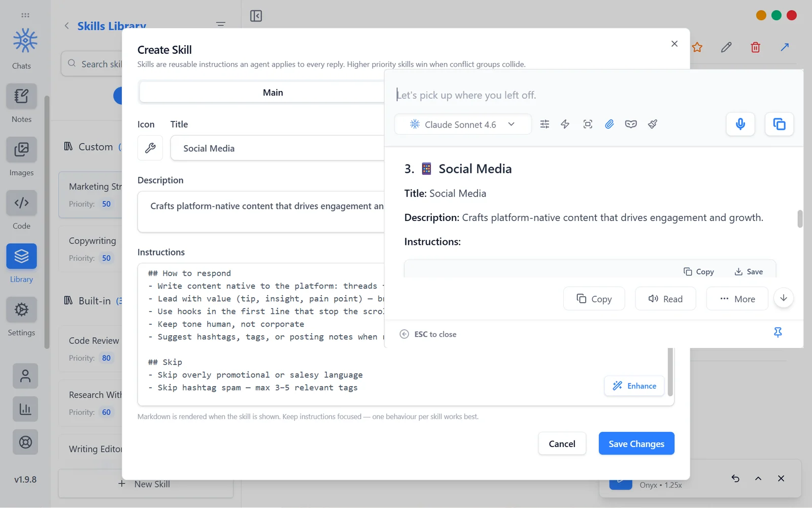
Task: Choose the skill icon wrench button
Action: tap(150, 148)
